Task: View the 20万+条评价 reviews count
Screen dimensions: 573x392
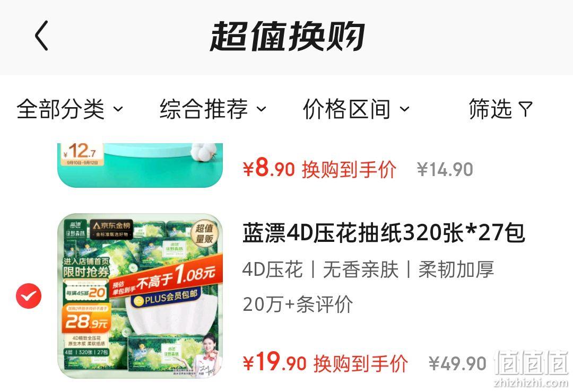Action: point(298,304)
